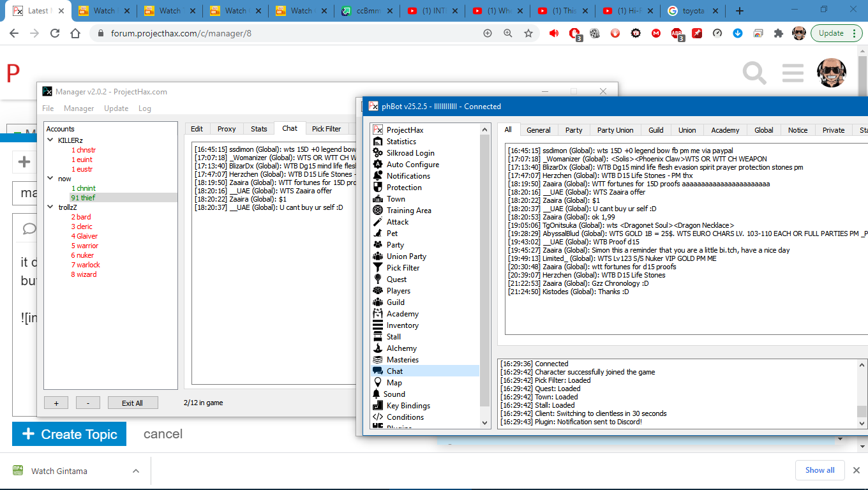The image size is (868, 490).
Task: Click the Exit All button
Action: point(132,403)
